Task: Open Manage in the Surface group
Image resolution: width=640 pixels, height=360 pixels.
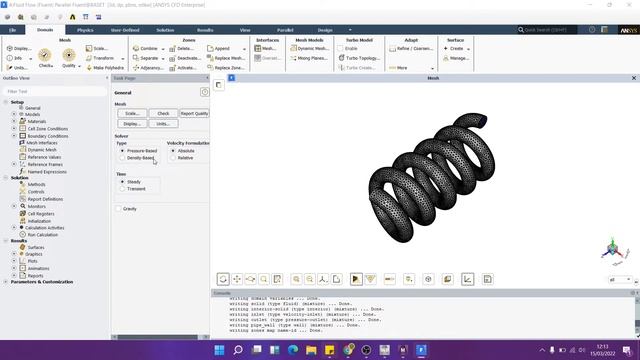Action: point(456,58)
